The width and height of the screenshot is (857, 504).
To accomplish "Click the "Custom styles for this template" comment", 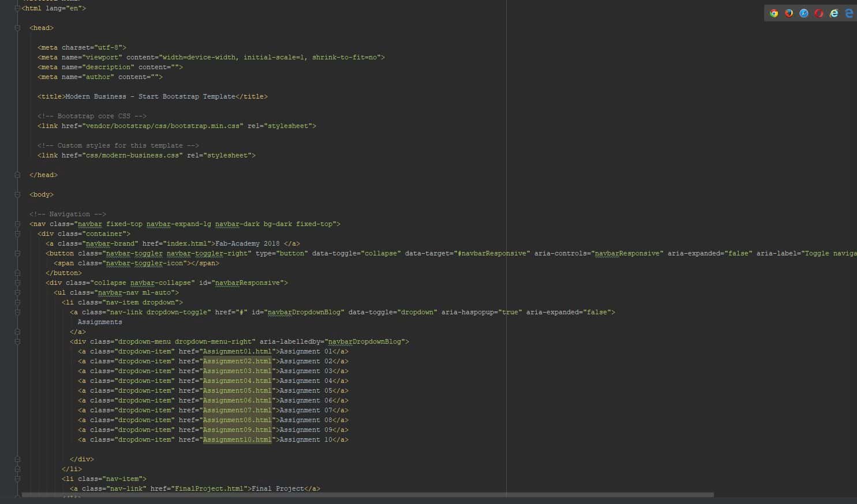I will point(118,145).
